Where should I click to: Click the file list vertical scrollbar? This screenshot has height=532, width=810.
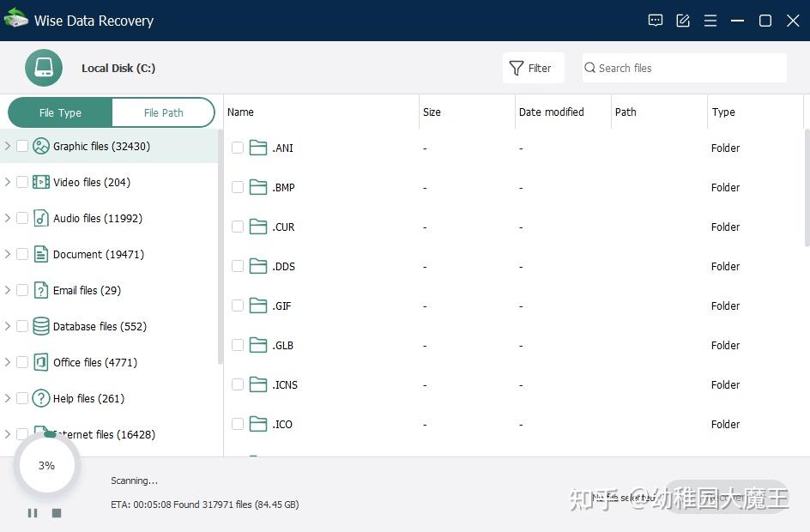807,187
